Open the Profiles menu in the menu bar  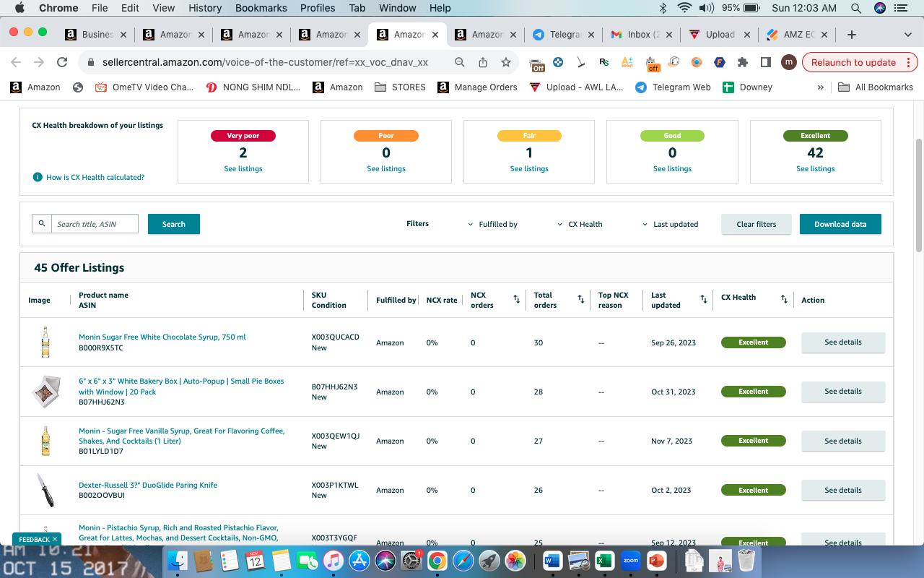318,8
